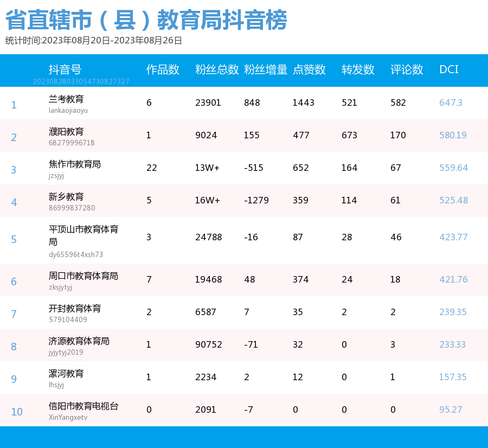Select the Douyin ID 68279996718
Viewport: 488px width, 448px height.
[72, 143]
